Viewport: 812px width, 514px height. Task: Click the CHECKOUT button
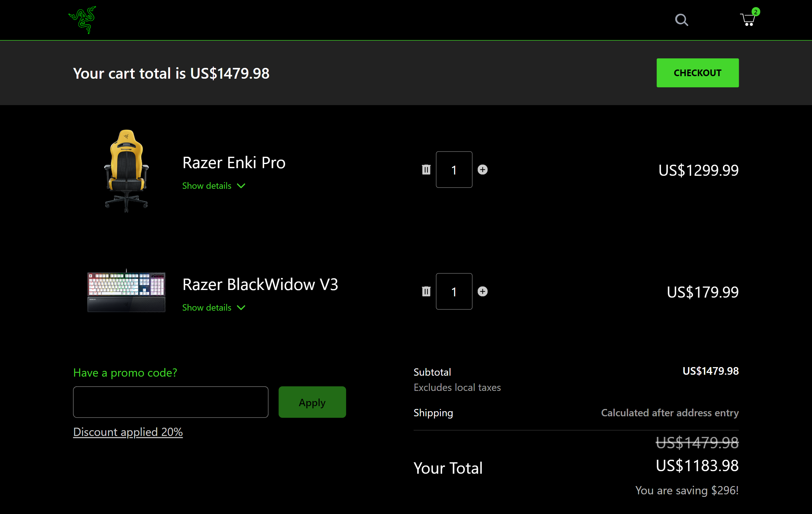(697, 73)
